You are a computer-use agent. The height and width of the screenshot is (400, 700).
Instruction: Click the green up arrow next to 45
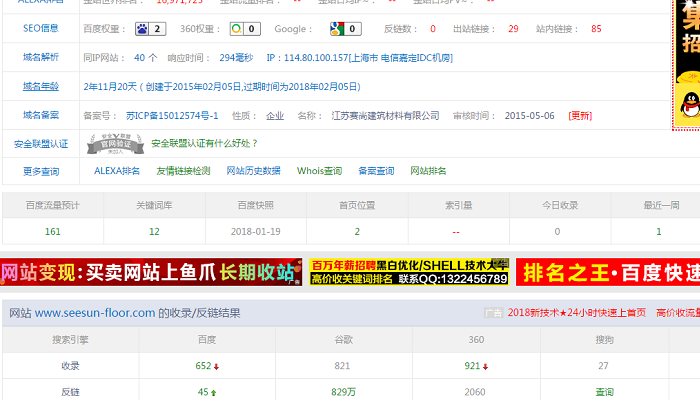(x=213, y=393)
